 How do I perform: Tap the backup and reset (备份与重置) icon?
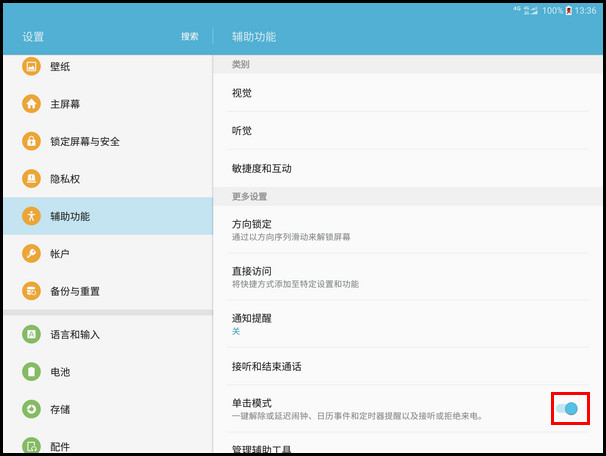click(x=31, y=291)
